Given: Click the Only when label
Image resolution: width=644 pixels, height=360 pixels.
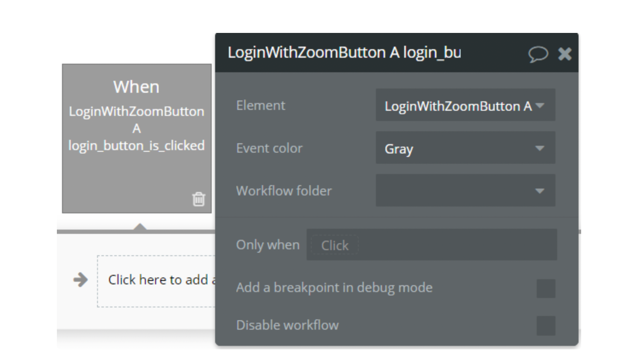Looking at the screenshot, I should [x=268, y=245].
